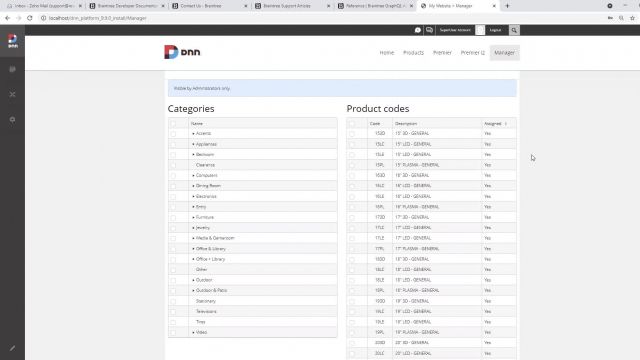Check the Televisions category checkbox
The image size is (640, 360).
coord(173,312)
